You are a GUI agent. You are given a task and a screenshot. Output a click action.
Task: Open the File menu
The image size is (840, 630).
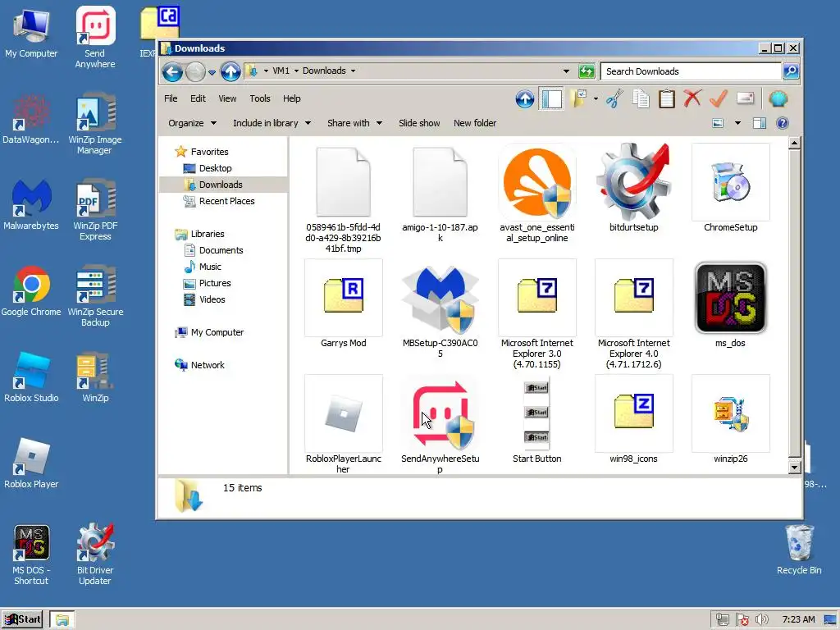(x=171, y=98)
